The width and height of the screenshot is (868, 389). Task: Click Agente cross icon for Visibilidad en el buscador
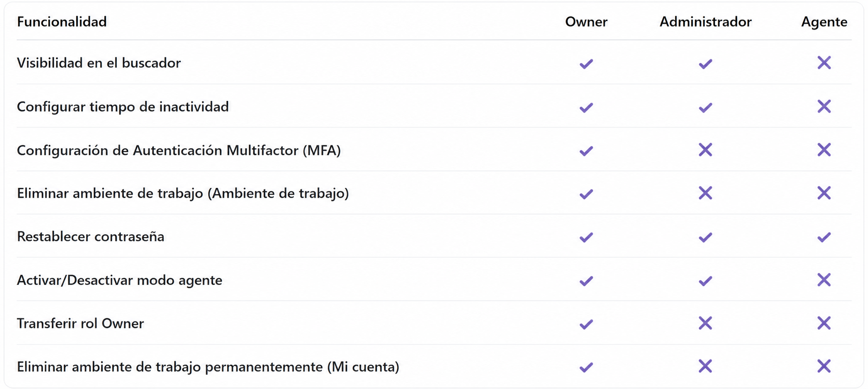824,63
